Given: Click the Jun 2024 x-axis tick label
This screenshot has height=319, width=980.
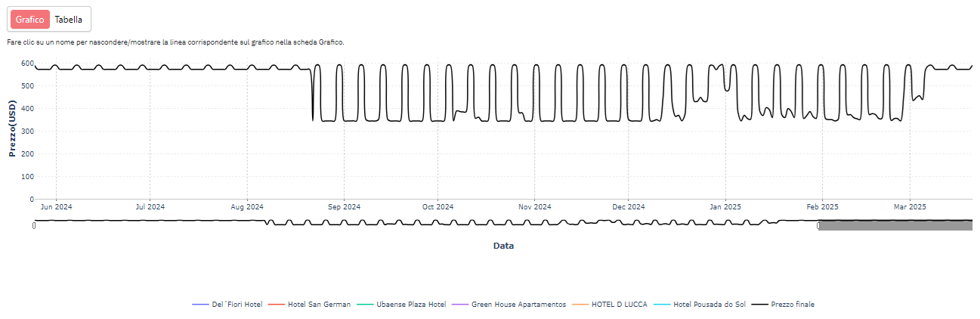Looking at the screenshot, I should 56,206.
